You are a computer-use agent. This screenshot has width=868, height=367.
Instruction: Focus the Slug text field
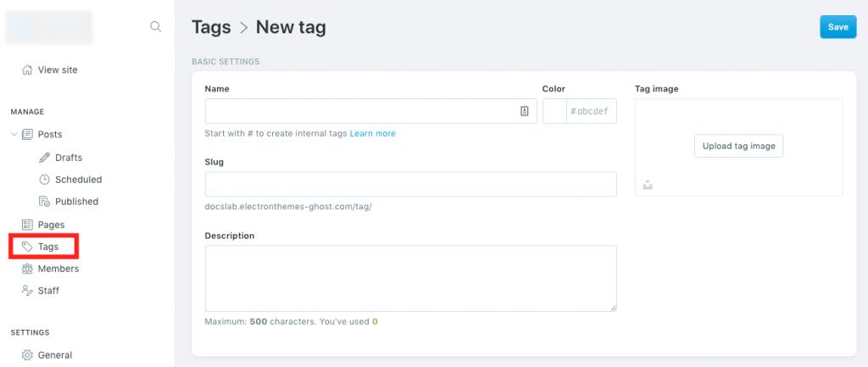click(410, 184)
